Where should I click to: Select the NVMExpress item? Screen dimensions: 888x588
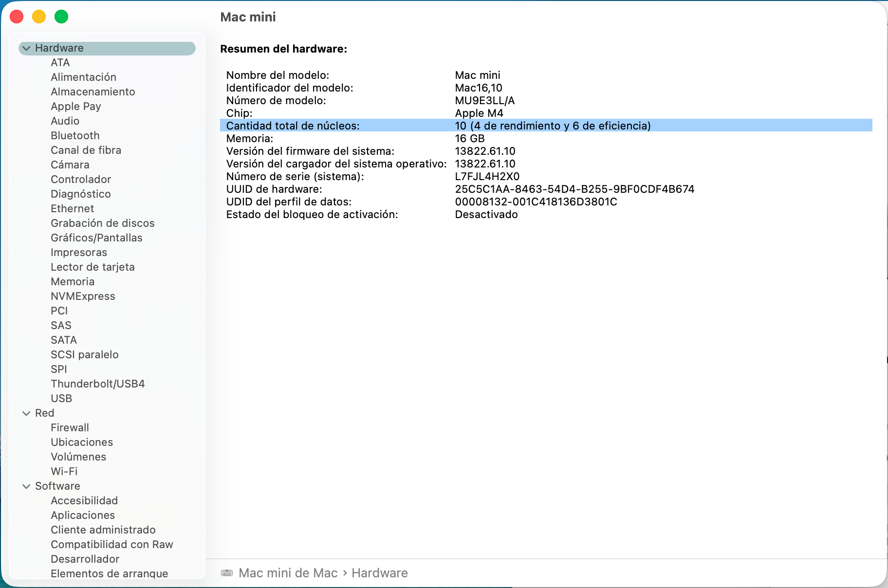point(83,296)
